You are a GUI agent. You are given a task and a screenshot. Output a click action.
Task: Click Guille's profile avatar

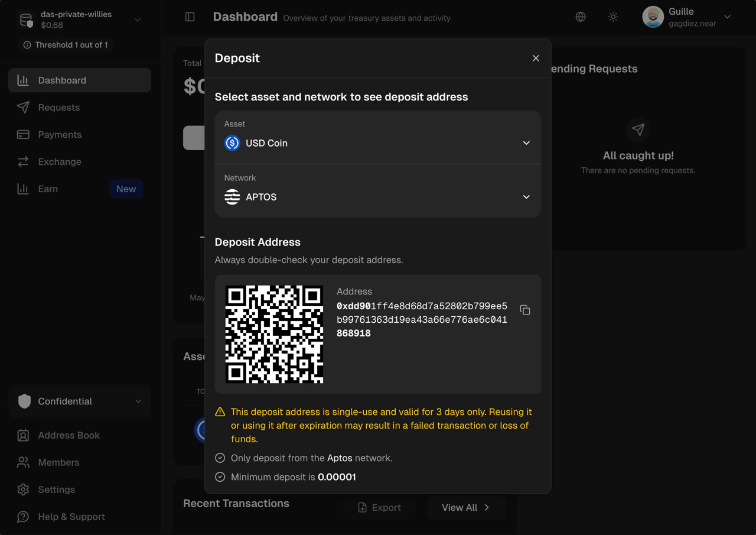coord(653,17)
